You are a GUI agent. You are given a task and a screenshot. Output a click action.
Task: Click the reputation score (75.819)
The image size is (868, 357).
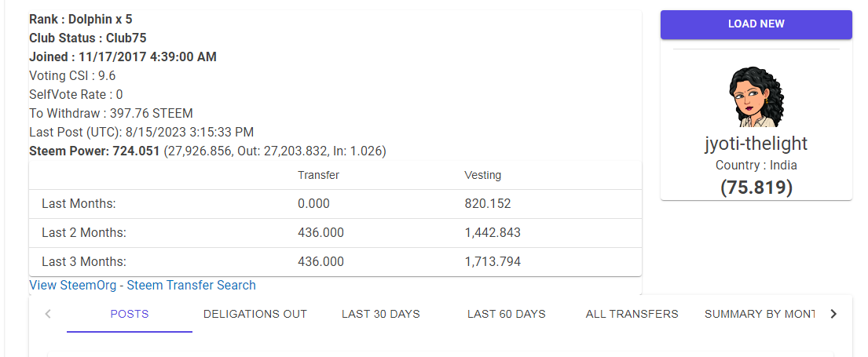tap(756, 188)
